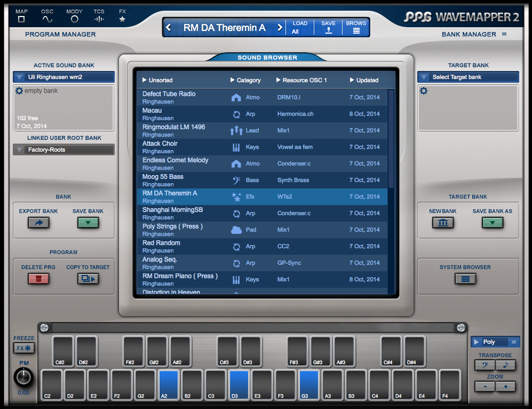The height and width of the screenshot is (409, 532).
Task: Toggle the G3 key pad
Action: coord(309,384)
